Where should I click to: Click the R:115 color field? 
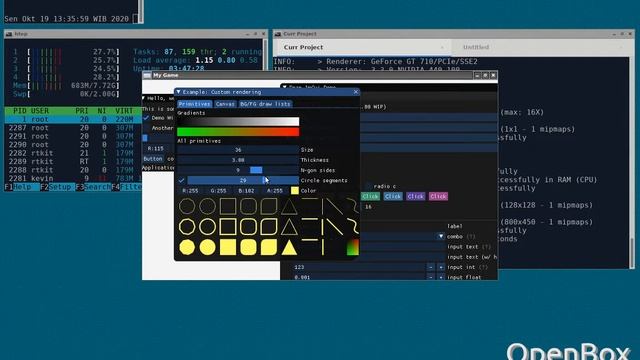pyautogui.click(x=156, y=149)
